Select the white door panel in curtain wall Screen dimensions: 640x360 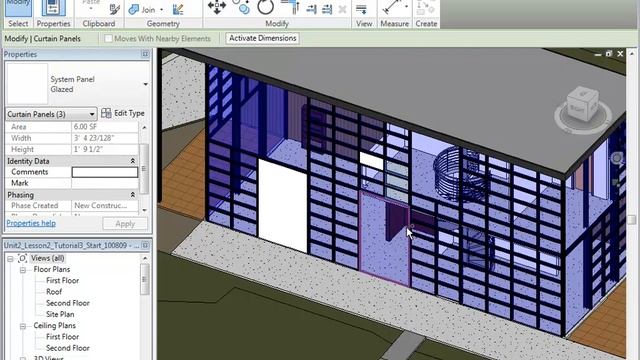pos(282,206)
